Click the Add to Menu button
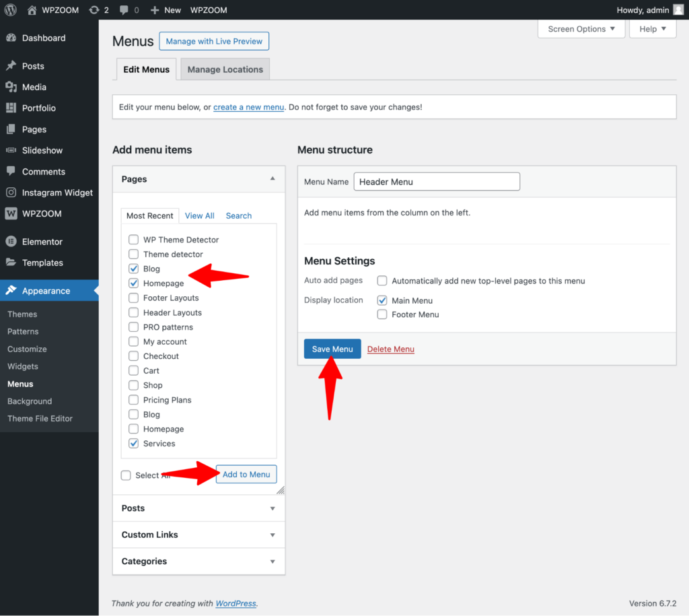This screenshot has width=689, height=616. click(x=246, y=474)
